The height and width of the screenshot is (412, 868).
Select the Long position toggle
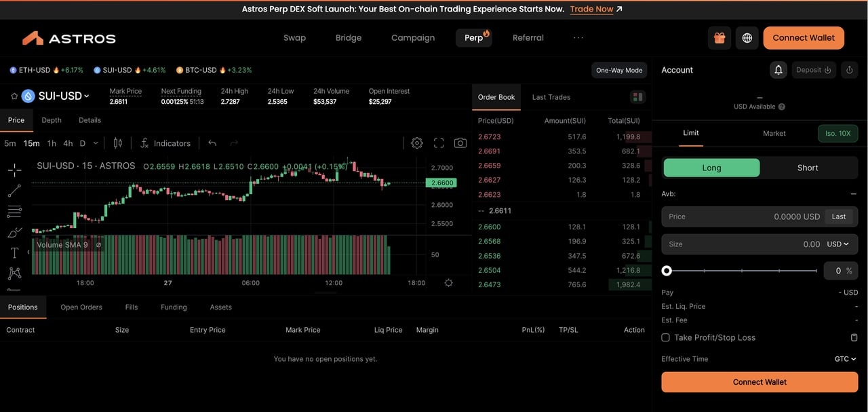[x=711, y=168]
